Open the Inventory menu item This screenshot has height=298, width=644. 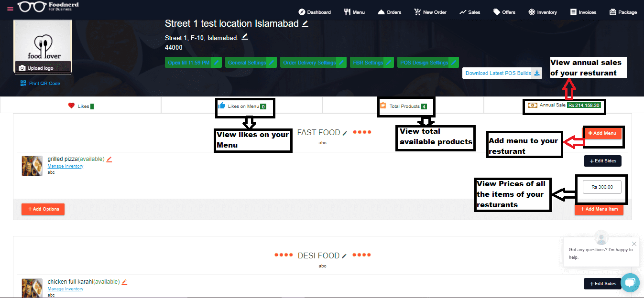coord(543,12)
